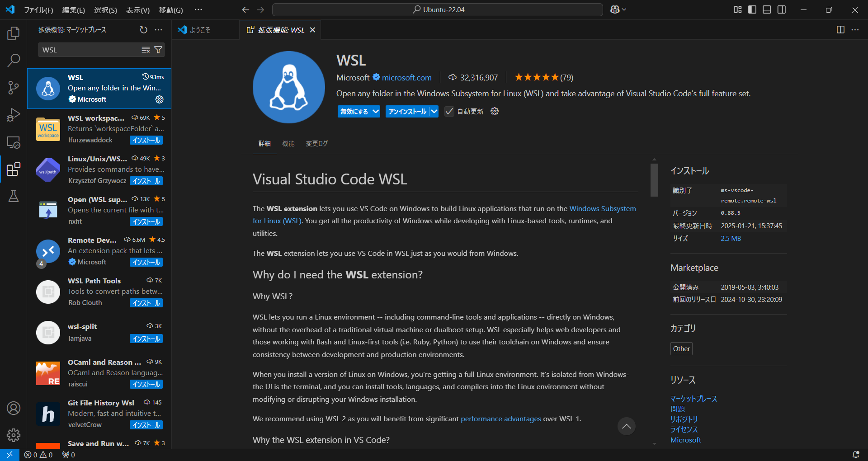Open extension filter funnel menu
This screenshot has width=868, height=461.
click(158, 50)
